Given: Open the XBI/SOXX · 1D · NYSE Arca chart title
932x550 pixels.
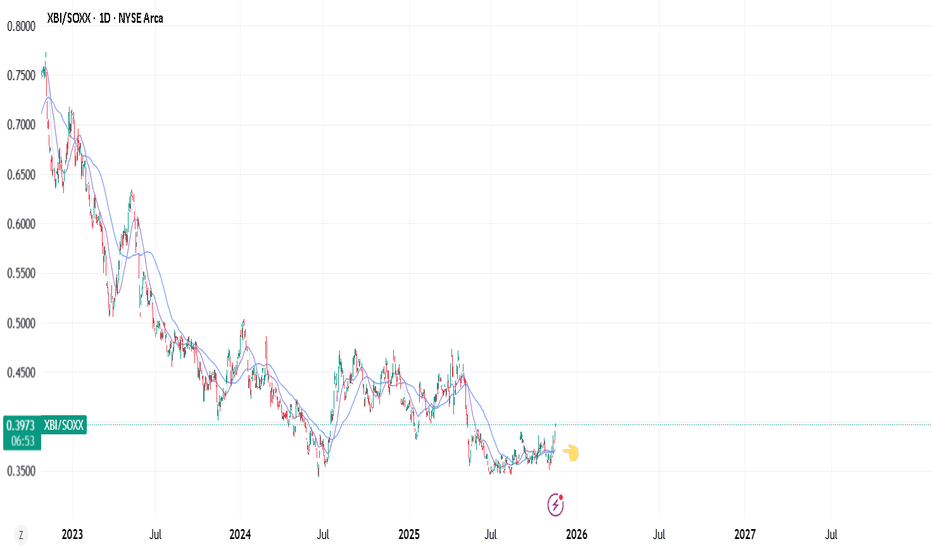Looking at the screenshot, I should click(x=105, y=18).
